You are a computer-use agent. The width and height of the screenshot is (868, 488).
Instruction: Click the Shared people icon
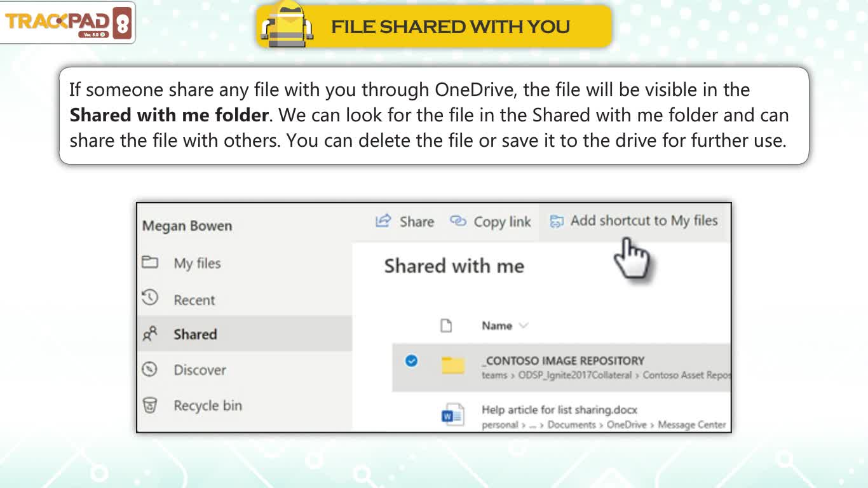pos(150,334)
